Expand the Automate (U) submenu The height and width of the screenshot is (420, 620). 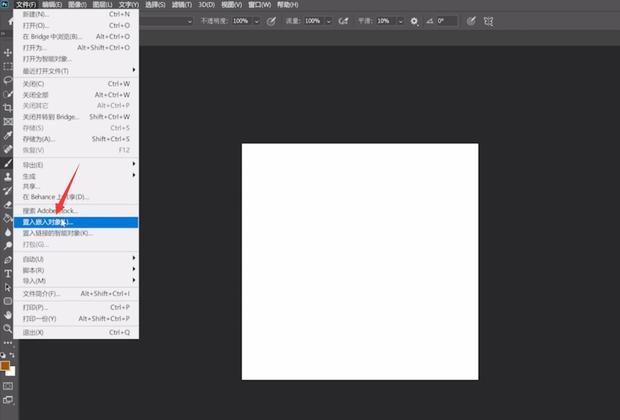76,259
